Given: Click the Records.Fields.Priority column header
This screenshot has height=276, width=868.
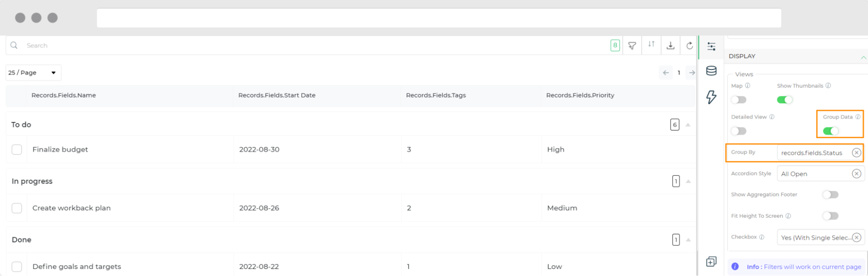Looking at the screenshot, I should [580, 95].
